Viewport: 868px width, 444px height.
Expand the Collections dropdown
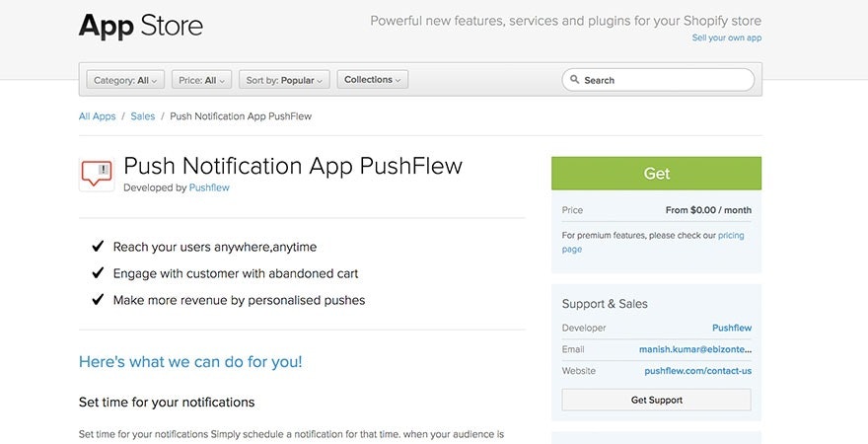click(x=372, y=80)
